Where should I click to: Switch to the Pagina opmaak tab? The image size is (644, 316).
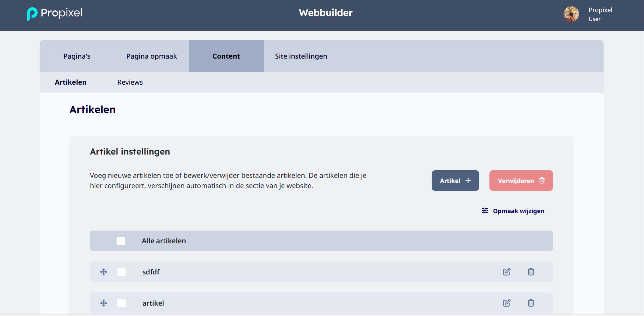coord(151,56)
